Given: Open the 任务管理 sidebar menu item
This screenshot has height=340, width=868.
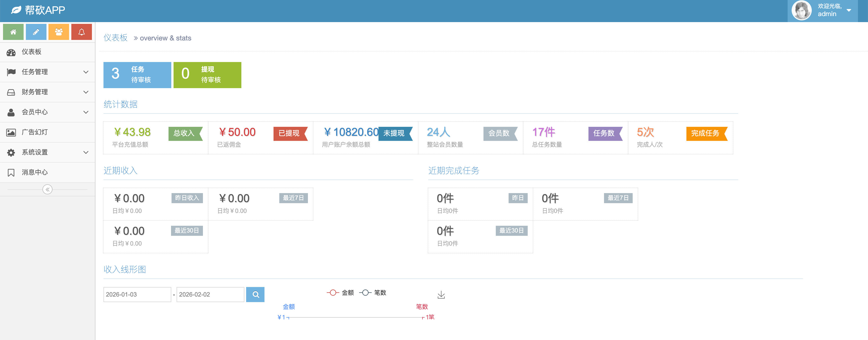Looking at the screenshot, I should tap(47, 72).
